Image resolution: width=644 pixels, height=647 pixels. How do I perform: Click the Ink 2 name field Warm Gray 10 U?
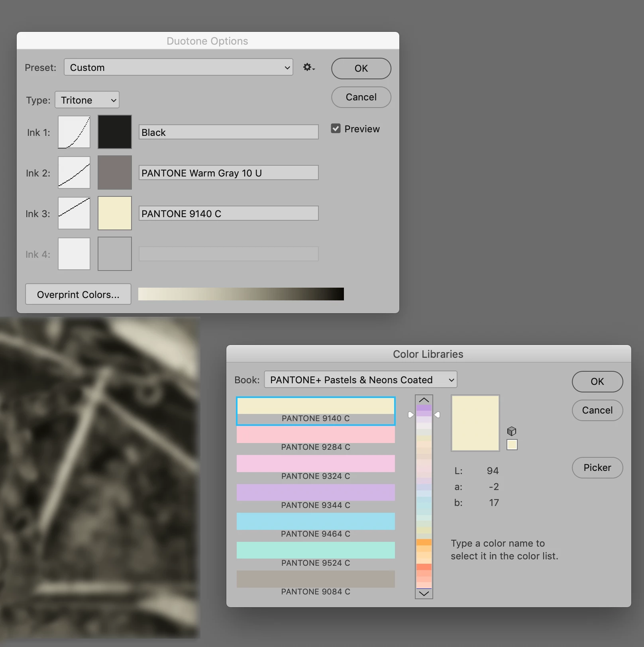pos(228,173)
